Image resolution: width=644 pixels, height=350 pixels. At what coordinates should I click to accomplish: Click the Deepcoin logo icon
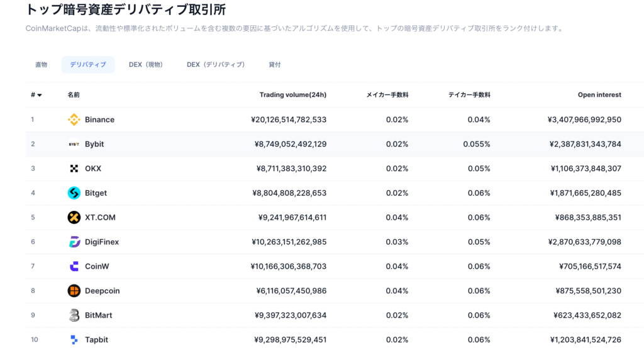(x=74, y=291)
